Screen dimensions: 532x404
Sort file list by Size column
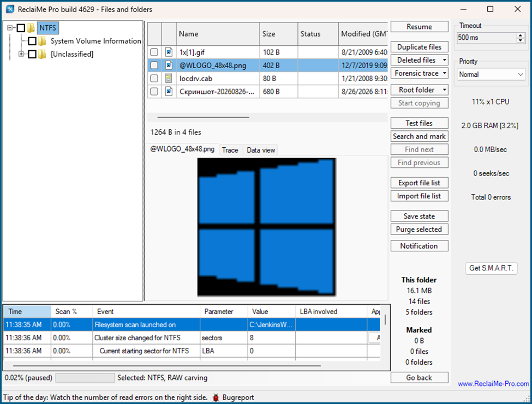tap(279, 34)
